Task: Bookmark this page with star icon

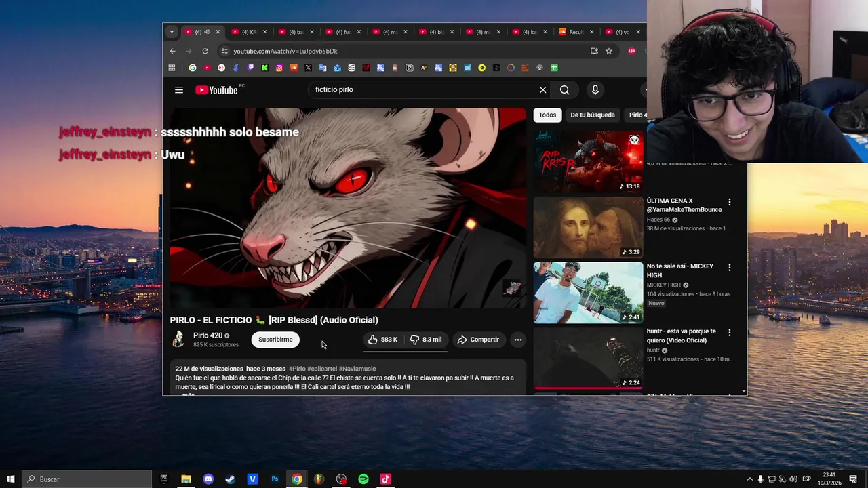Action: pos(609,51)
